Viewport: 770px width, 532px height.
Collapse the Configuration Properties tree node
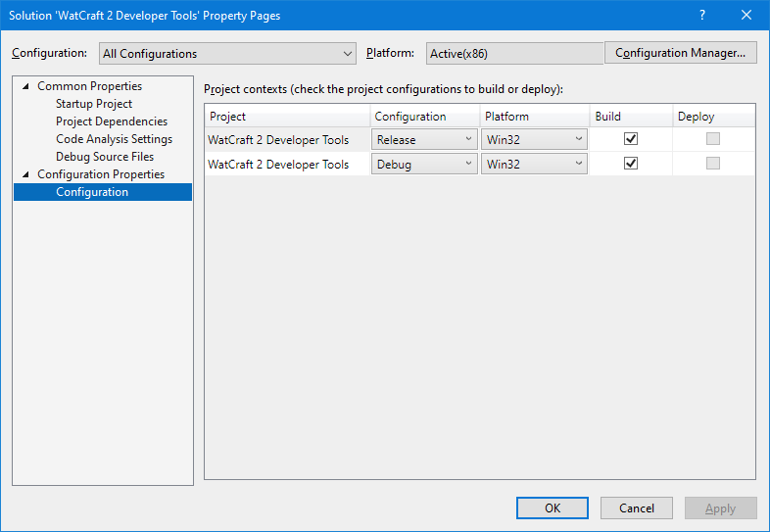click(26, 174)
